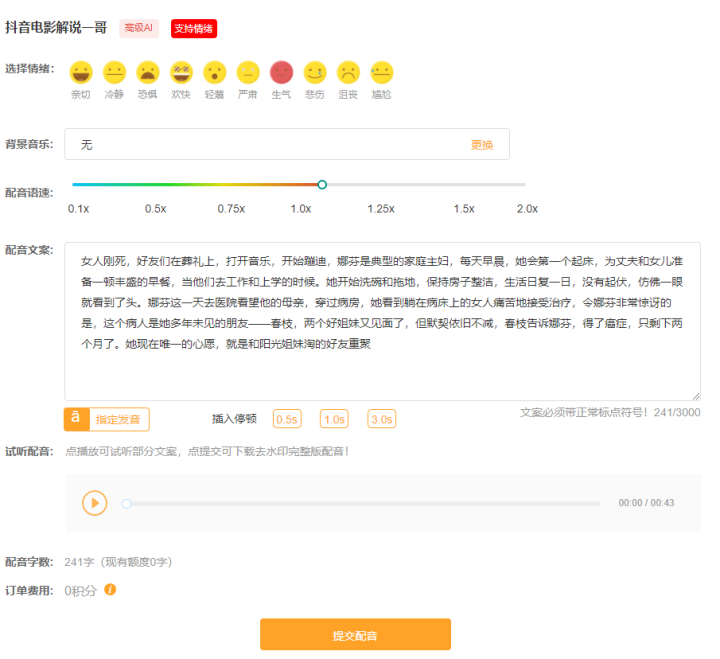Viewport: 720px width, 659px height.
Task: Click the 1.0x speed label
Action: (301, 209)
